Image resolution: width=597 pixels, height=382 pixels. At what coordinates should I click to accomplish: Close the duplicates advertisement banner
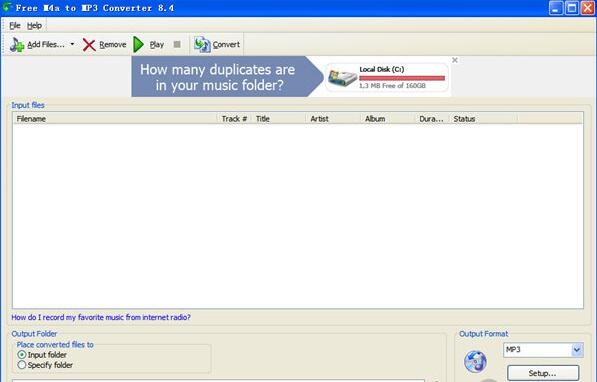pyautogui.click(x=455, y=60)
